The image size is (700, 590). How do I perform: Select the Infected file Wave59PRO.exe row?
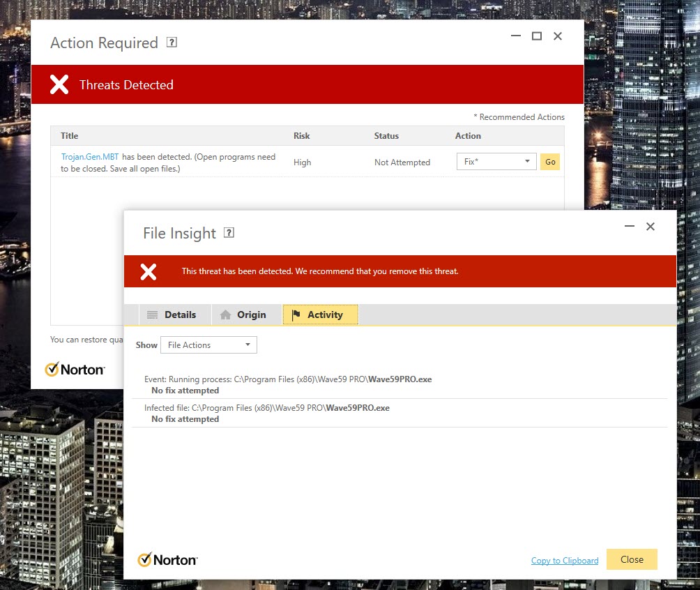coord(400,413)
